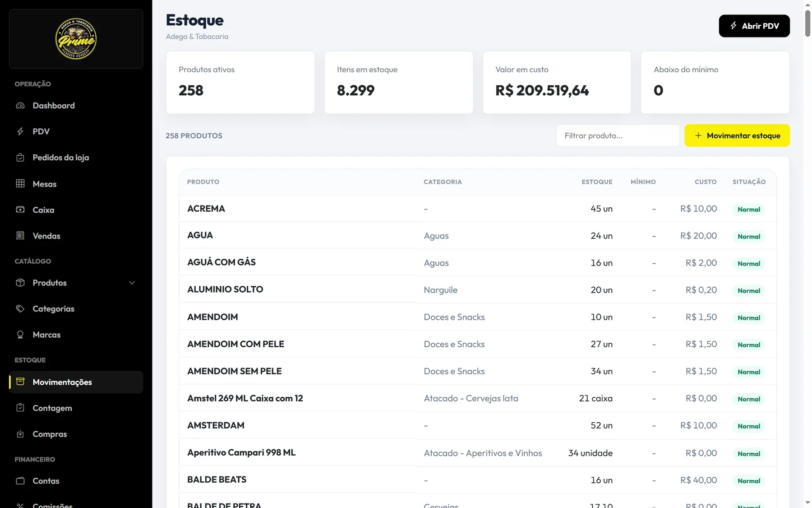Viewport: 812px width, 508px height.
Task: Click the Valor em custo card
Action: click(x=557, y=82)
